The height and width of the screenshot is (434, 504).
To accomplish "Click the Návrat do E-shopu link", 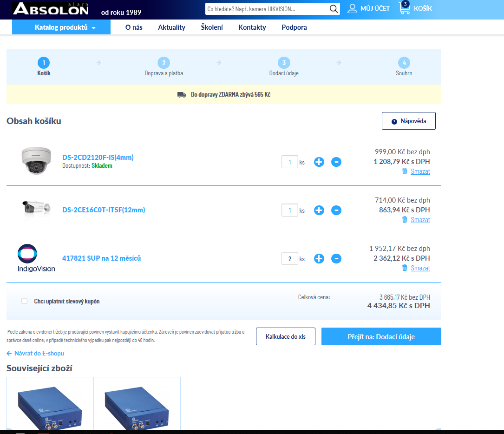I will coord(35,353).
